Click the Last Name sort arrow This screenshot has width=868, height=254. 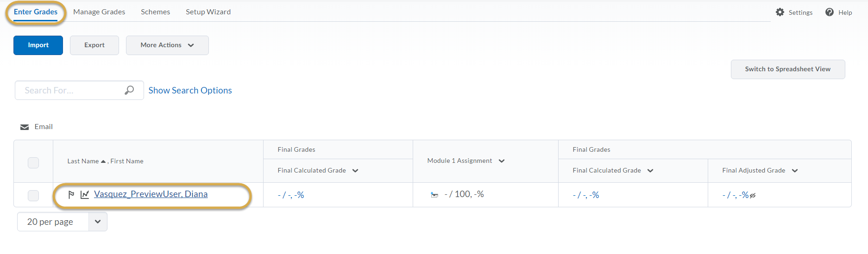pos(103,161)
